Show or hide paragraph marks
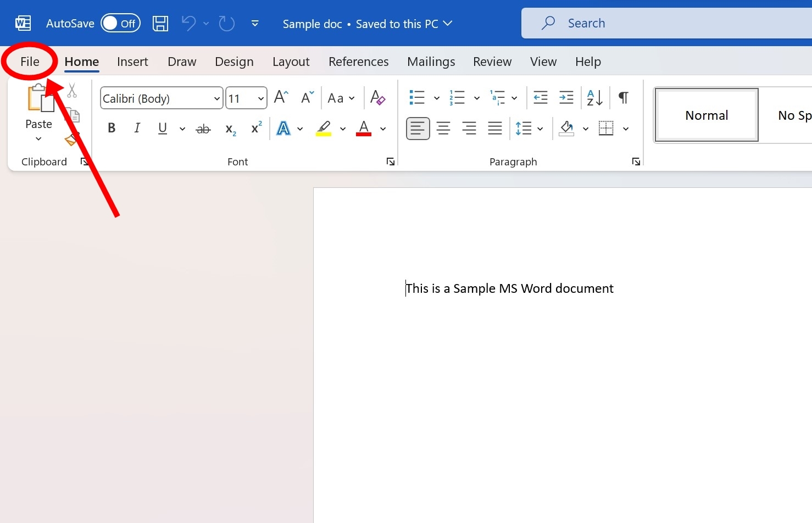Viewport: 812px width, 523px height. pyautogui.click(x=624, y=98)
